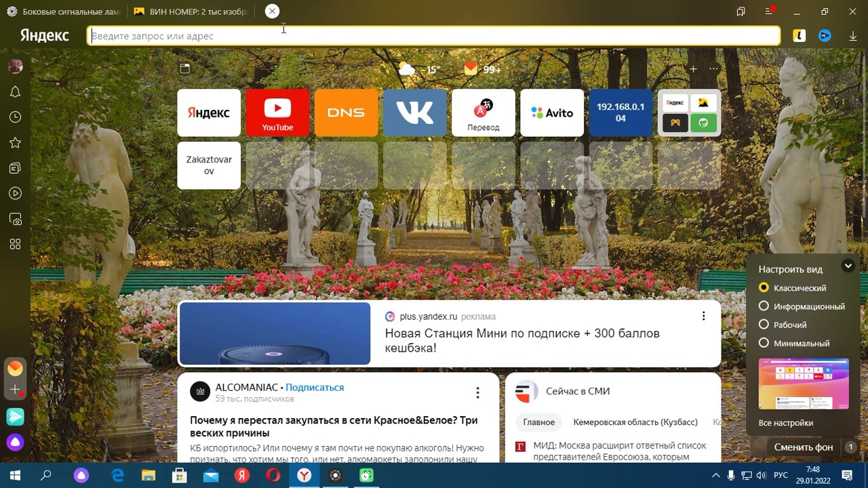This screenshot has width=868, height=488.
Task: Select the Информационный view option
Action: coord(802,306)
